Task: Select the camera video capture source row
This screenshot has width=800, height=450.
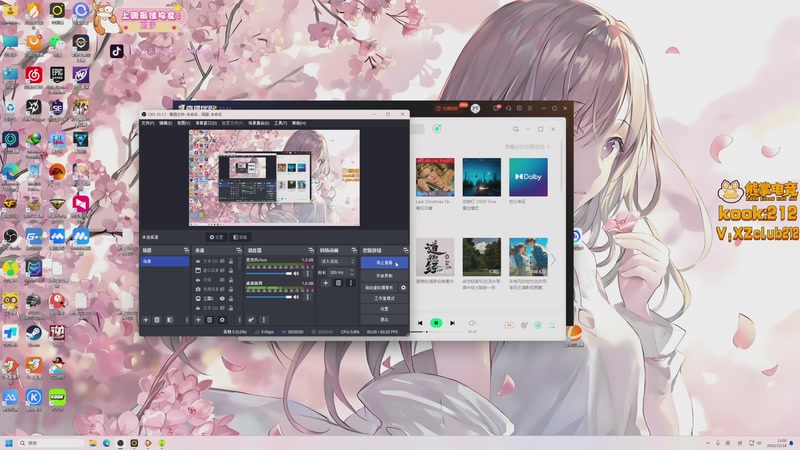Action: click(x=214, y=289)
